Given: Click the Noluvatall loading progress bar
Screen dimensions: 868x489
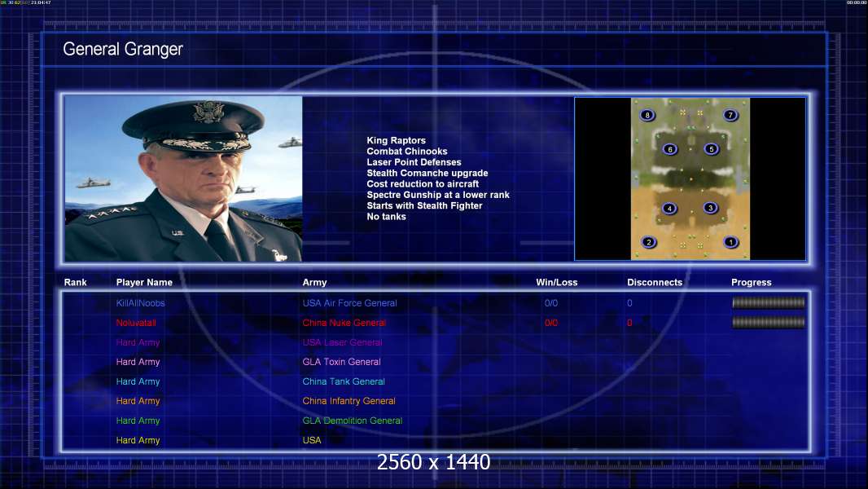Looking at the screenshot, I should click(769, 322).
